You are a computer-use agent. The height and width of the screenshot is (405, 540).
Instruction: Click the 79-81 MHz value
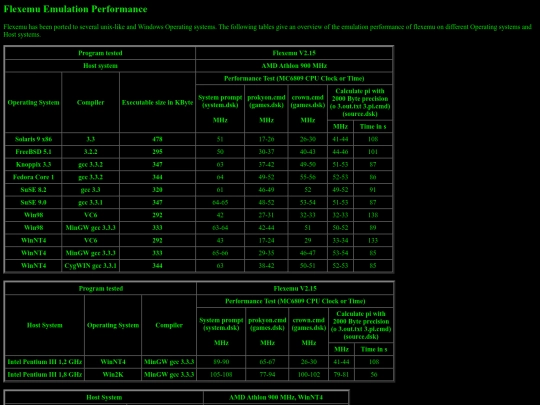[x=341, y=375]
